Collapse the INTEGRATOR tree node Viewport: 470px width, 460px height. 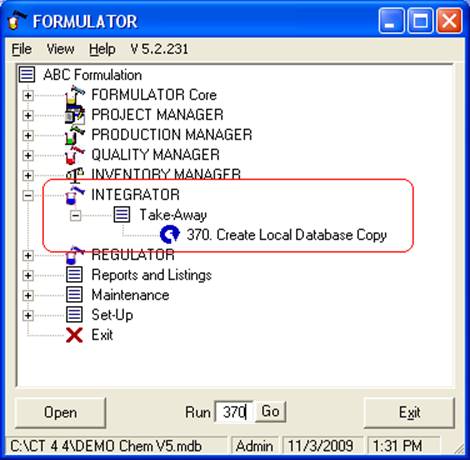28,195
